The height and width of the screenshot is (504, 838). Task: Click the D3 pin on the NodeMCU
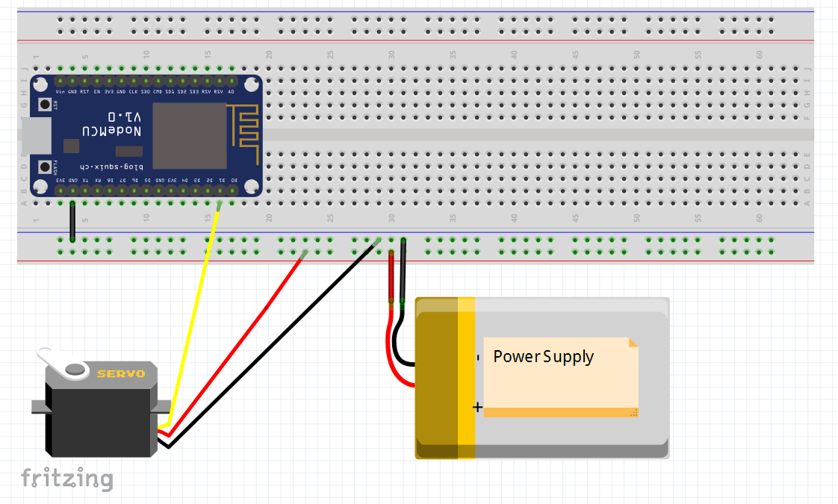coord(195,190)
